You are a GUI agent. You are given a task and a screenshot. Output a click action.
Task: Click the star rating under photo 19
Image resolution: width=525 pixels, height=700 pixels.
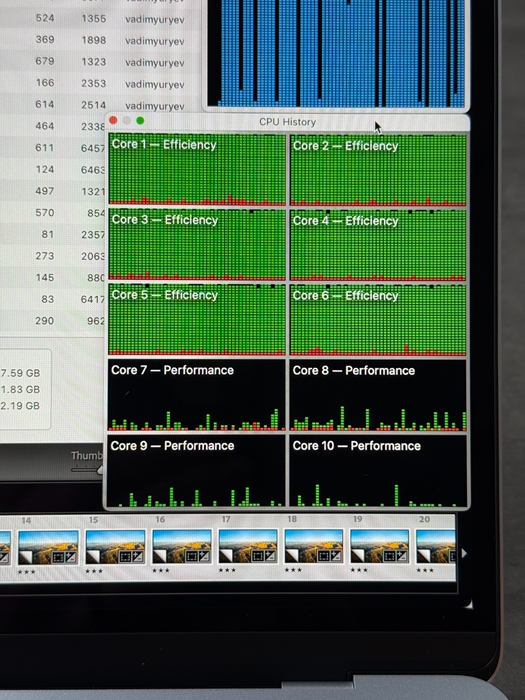(358, 570)
